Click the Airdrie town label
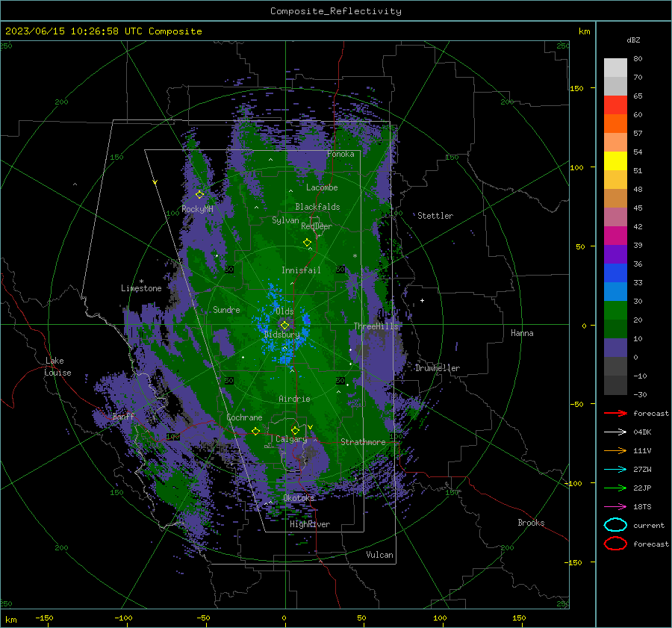 click(x=294, y=399)
